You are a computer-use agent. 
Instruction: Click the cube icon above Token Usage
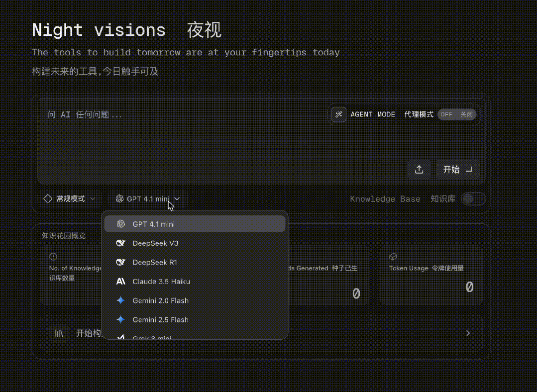click(393, 256)
